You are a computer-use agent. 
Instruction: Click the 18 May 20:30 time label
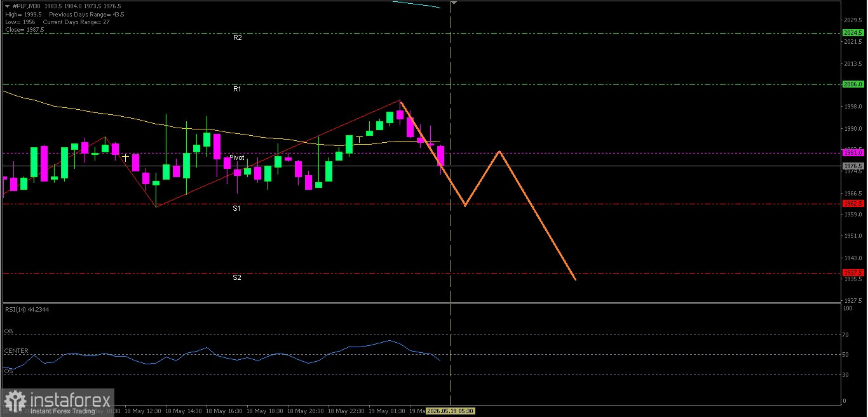click(306, 411)
